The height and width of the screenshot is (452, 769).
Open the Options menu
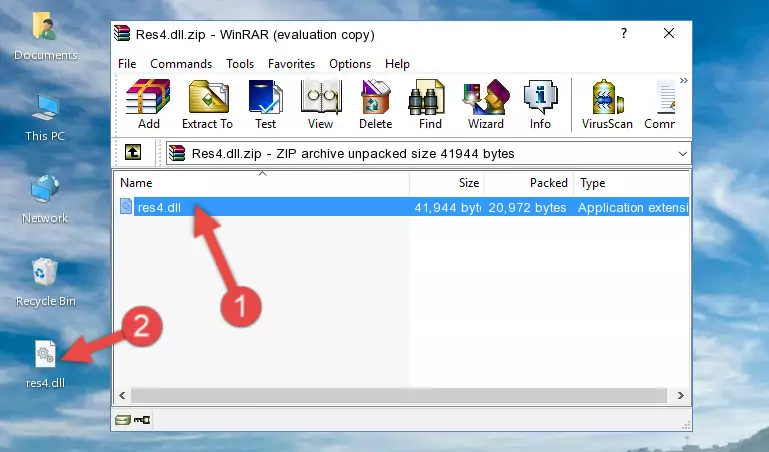[350, 64]
